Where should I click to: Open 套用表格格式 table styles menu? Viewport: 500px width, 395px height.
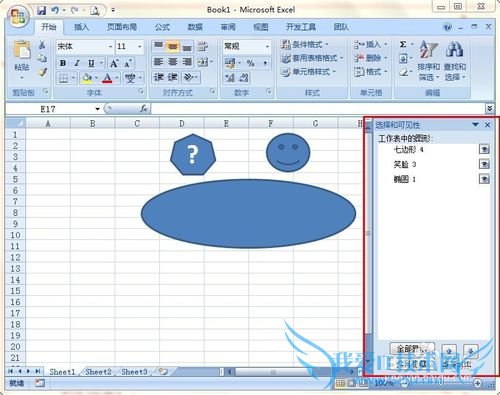[x=312, y=58]
